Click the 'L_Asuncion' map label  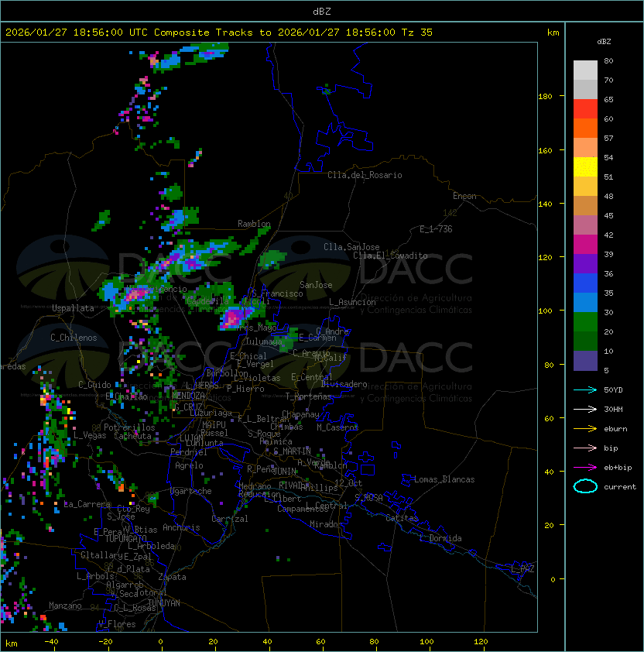coord(352,301)
